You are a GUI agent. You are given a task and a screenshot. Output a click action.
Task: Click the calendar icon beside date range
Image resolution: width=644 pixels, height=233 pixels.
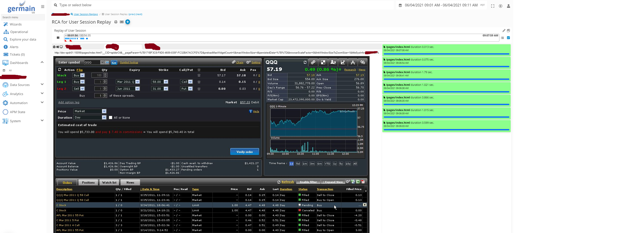tap(400, 5)
